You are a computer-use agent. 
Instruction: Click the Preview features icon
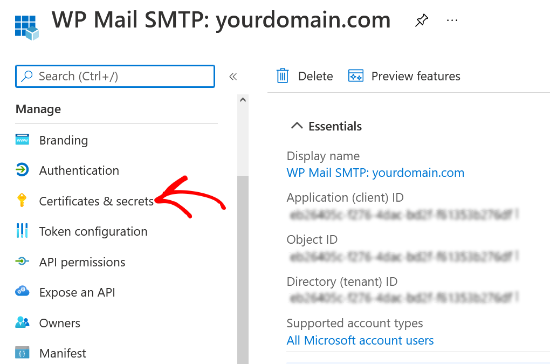(356, 76)
